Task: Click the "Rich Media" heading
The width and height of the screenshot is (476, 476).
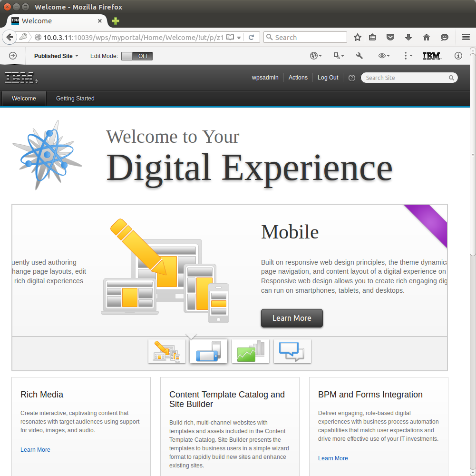Action: 42,395
